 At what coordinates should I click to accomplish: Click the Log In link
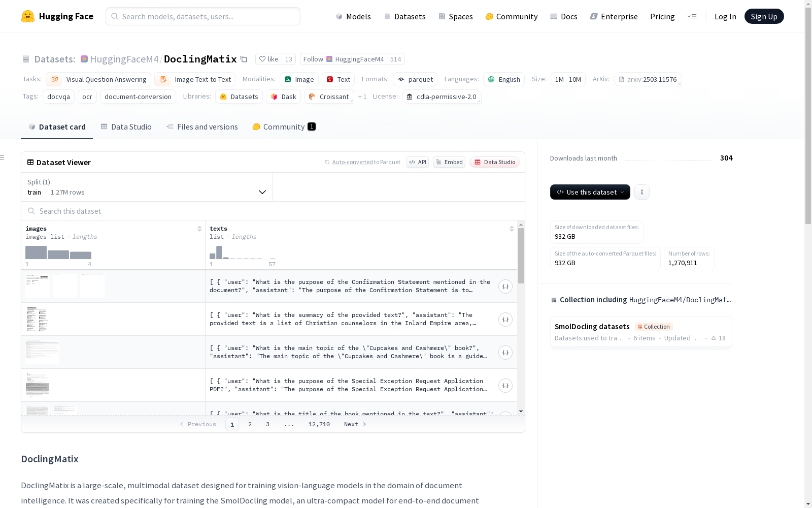pos(725,16)
